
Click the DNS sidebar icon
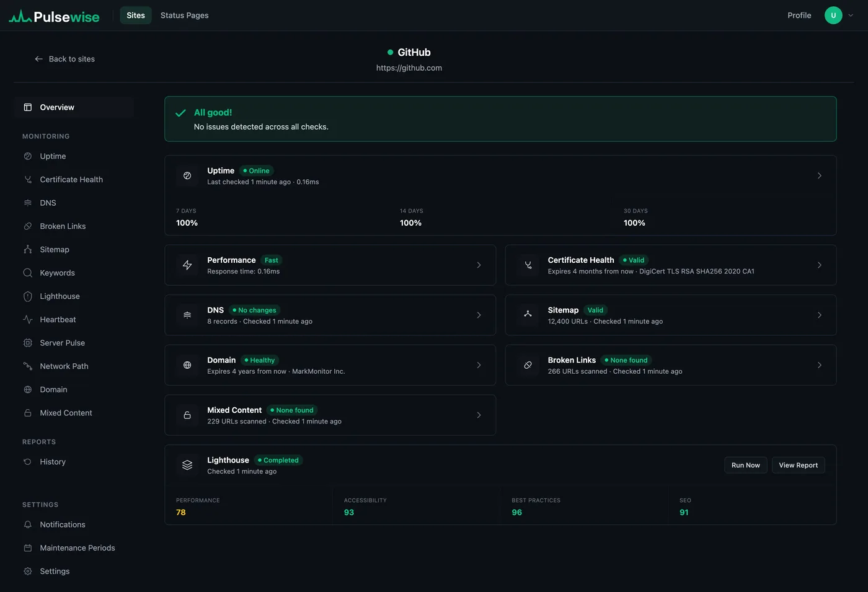(28, 203)
